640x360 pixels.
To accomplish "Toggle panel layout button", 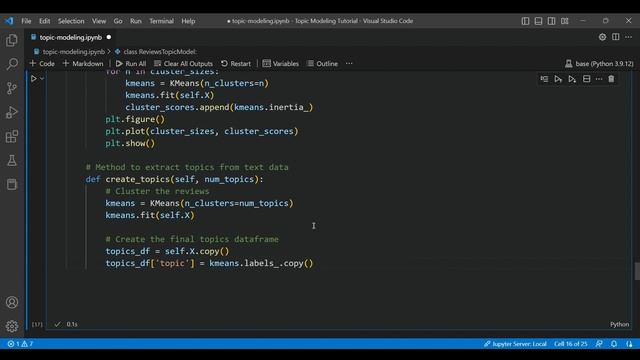I will (538, 21).
